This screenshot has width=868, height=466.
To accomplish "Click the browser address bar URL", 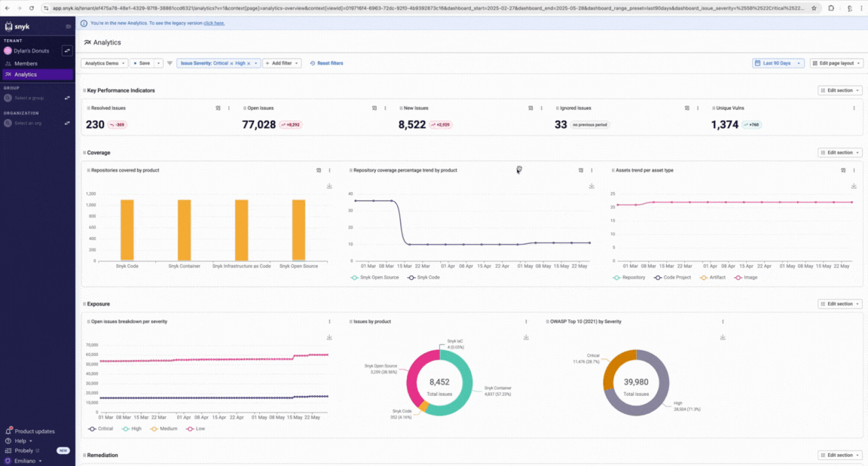I will pos(428,8).
